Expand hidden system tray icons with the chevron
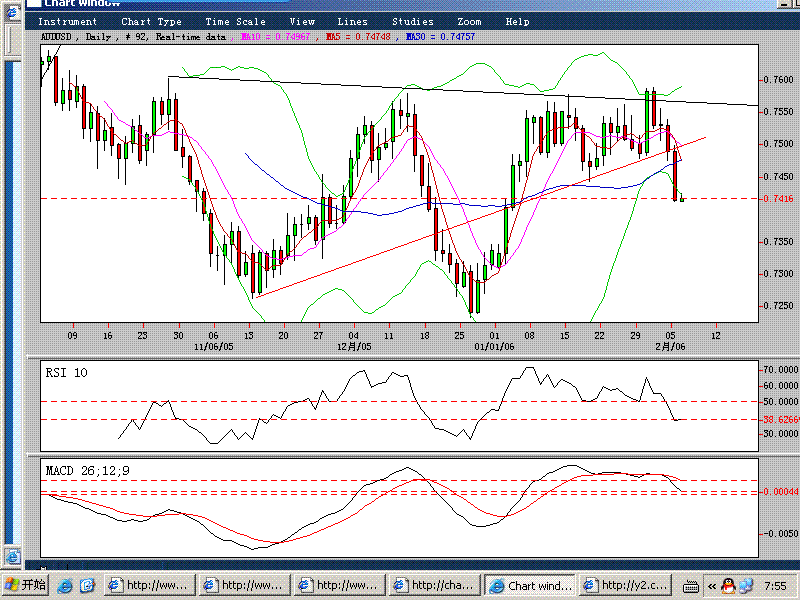 point(712,585)
